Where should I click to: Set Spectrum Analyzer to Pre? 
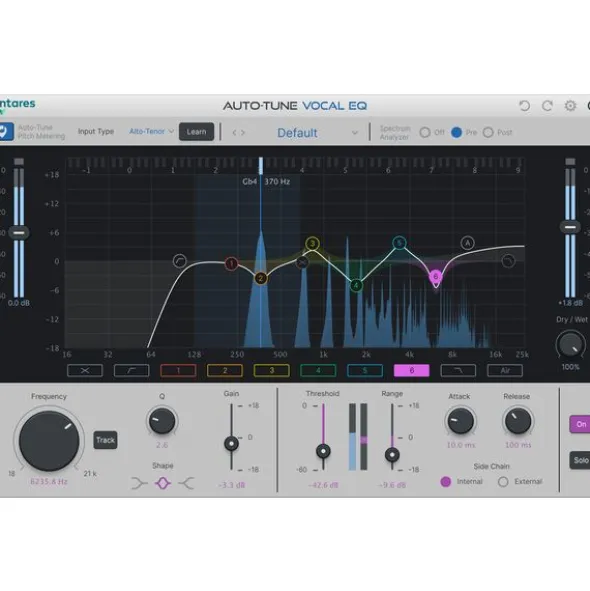(456, 132)
